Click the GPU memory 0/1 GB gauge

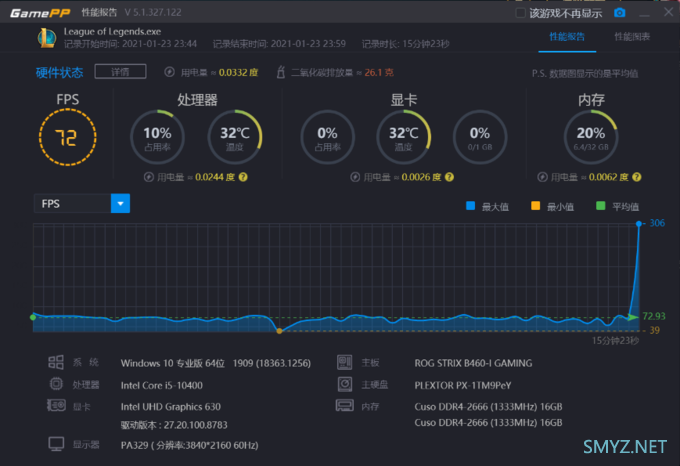pyautogui.click(x=480, y=137)
